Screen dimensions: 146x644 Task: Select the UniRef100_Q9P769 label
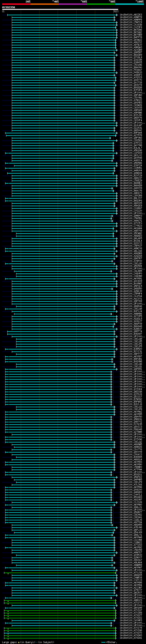tap(131, 301)
